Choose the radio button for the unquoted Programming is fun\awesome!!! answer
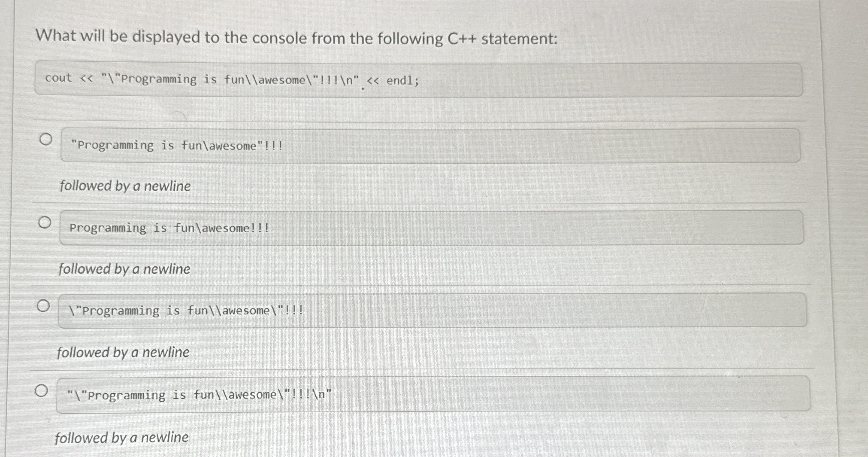The height and width of the screenshot is (457, 868). point(44,222)
